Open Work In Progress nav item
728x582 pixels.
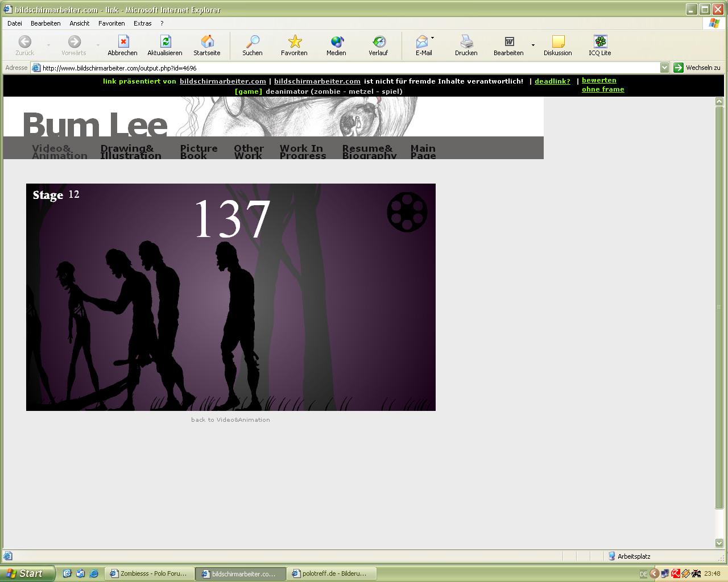pyautogui.click(x=303, y=152)
